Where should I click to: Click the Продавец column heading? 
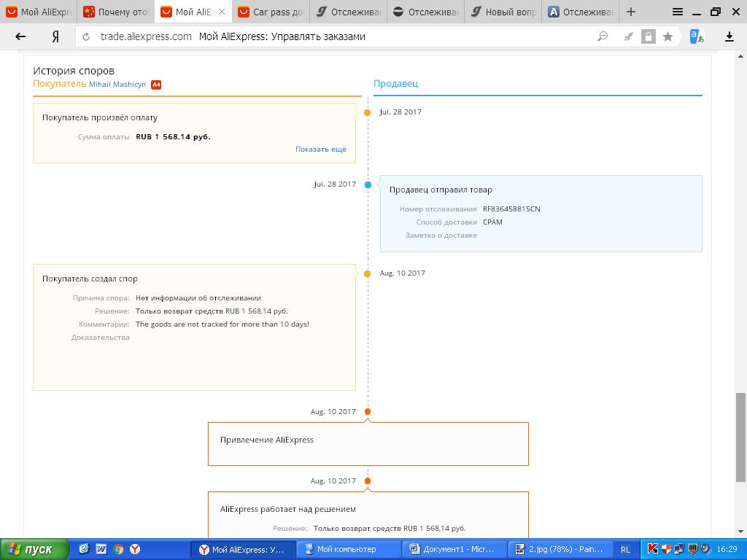coord(395,83)
